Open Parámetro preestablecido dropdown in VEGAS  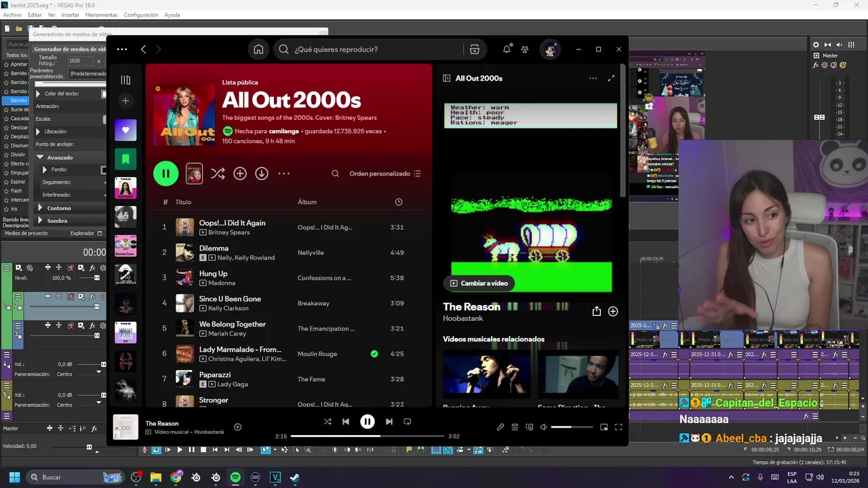point(88,73)
